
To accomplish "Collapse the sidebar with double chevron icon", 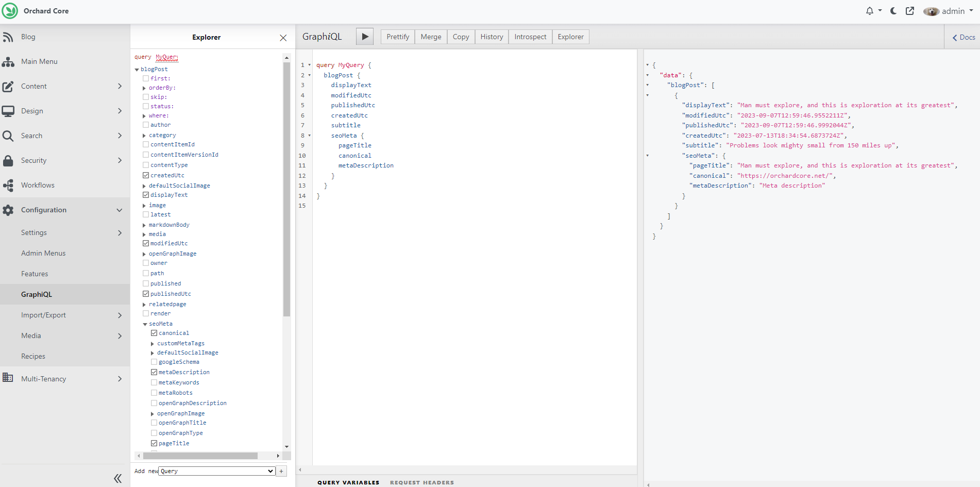I will tap(117, 479).
